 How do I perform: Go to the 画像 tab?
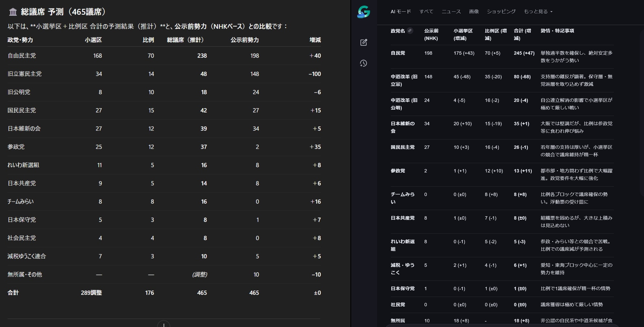474,11
